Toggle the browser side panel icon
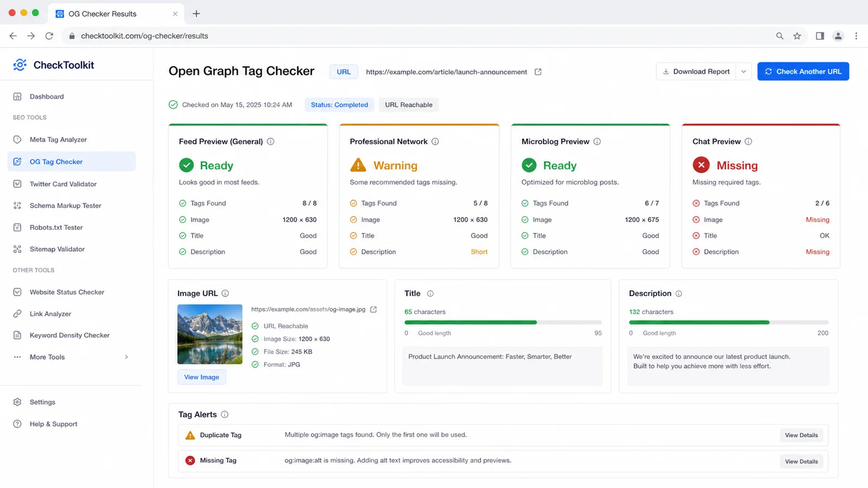 (820, 36)
